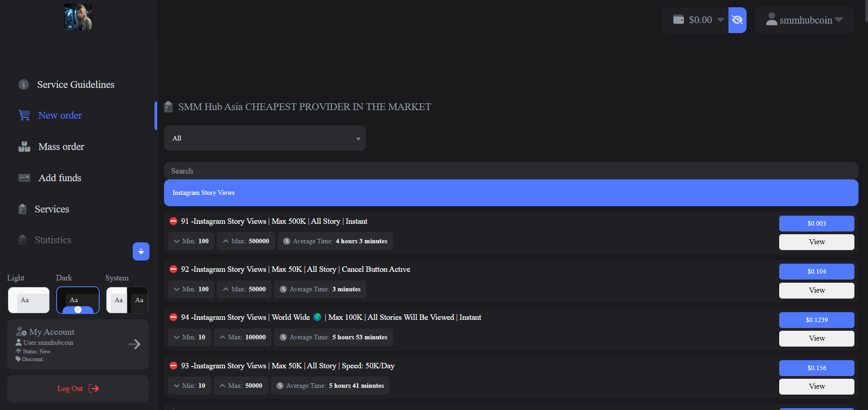This screenshot has height=410, width=868.
Task: Click the Service Guidelines info icon
Action: point(24,85)
